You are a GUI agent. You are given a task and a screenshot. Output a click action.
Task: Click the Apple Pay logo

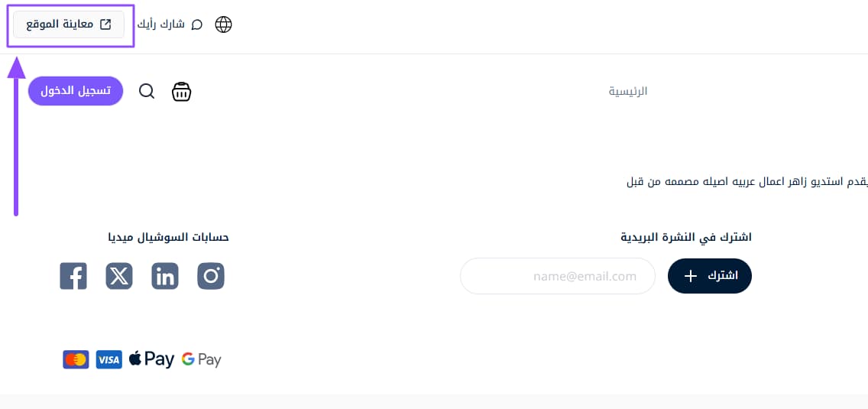[151, 359]
